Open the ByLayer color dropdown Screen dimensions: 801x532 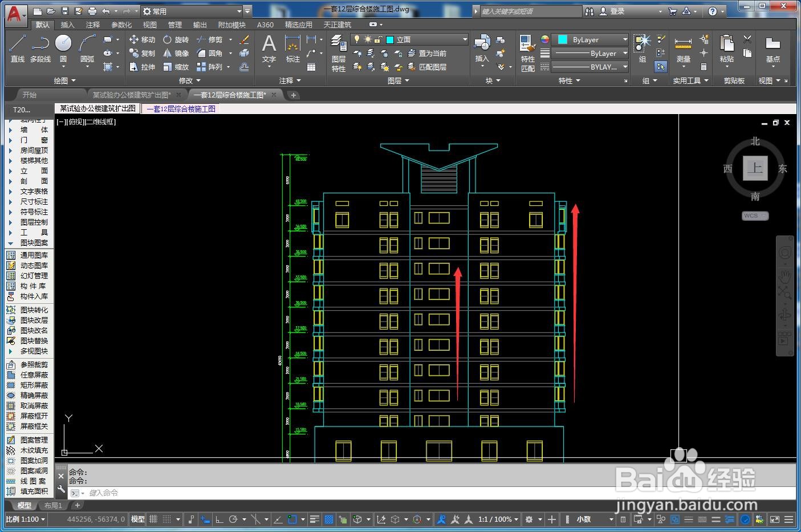[x=590, y=39]
